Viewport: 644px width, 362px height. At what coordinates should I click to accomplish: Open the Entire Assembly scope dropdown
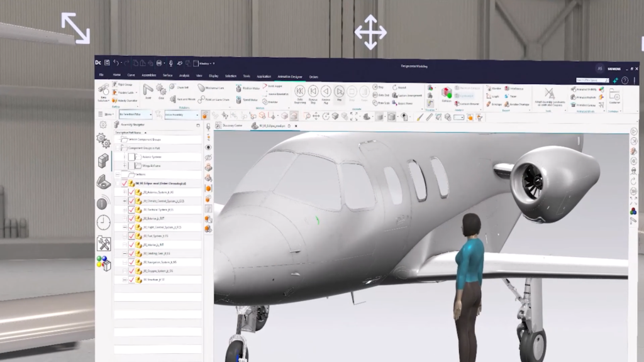click(x=181, y=115)
